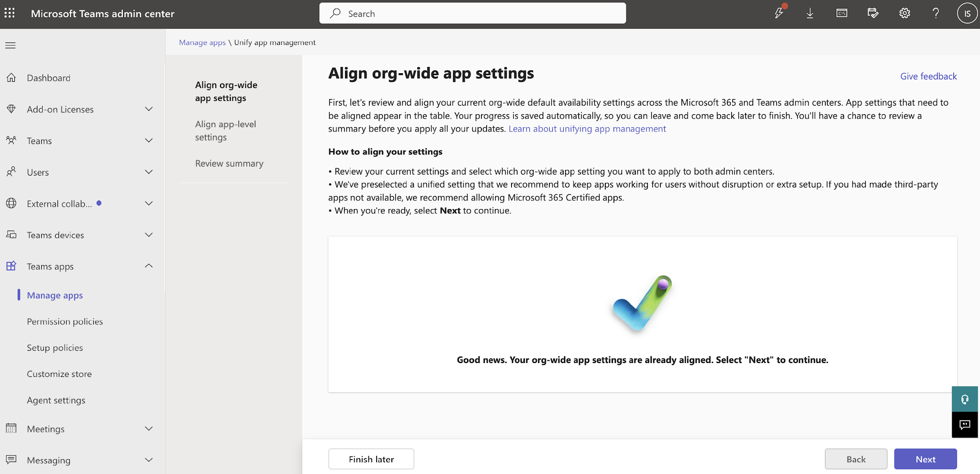
Task: Click the Dashboard home icon
Action: 11,77
